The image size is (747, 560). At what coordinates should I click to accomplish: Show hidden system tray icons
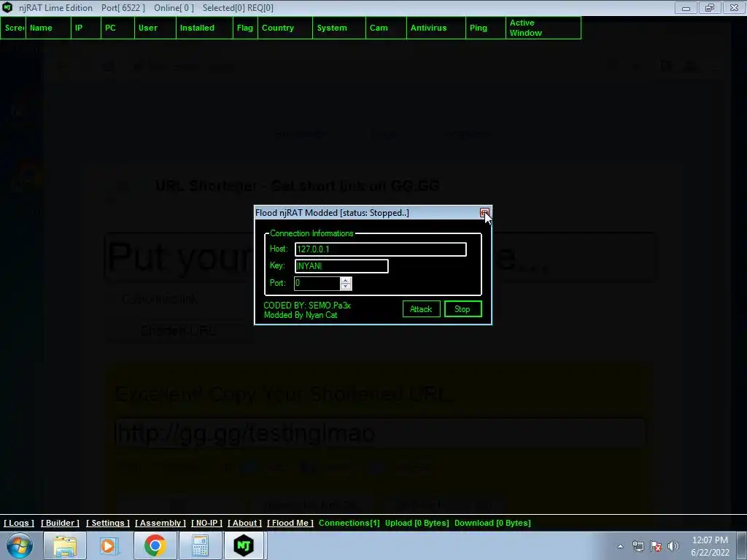pyautogui.click(x=620, y=546)
